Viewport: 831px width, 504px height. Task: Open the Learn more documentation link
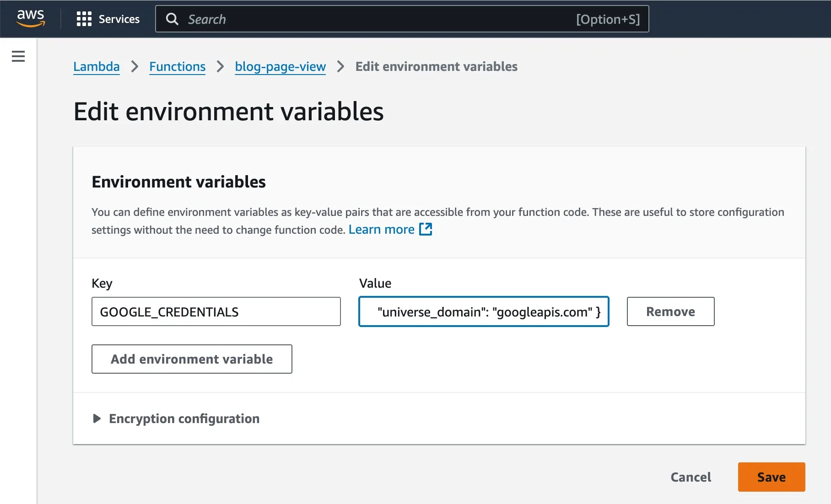click(x=381, y=230)
